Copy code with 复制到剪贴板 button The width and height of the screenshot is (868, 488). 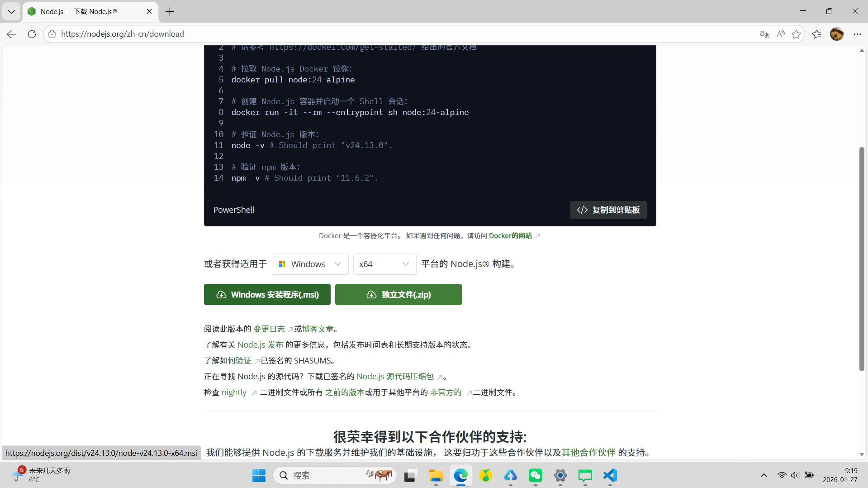[608, 210]
